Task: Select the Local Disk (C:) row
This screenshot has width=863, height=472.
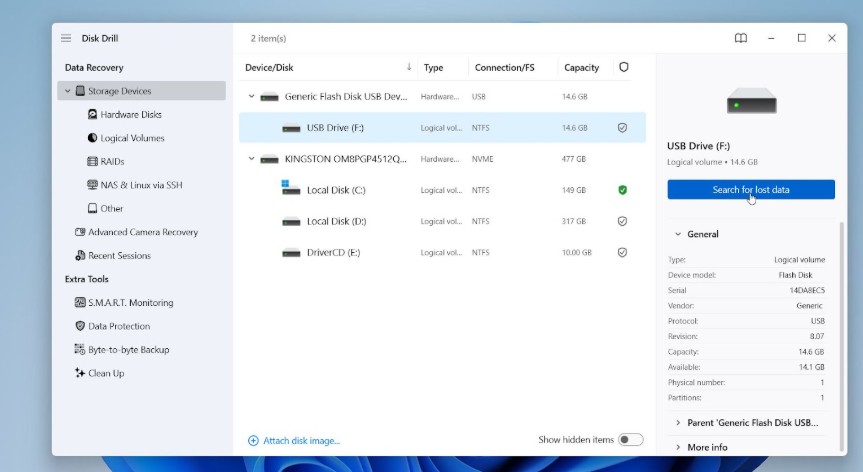Action: coord(442,190)
